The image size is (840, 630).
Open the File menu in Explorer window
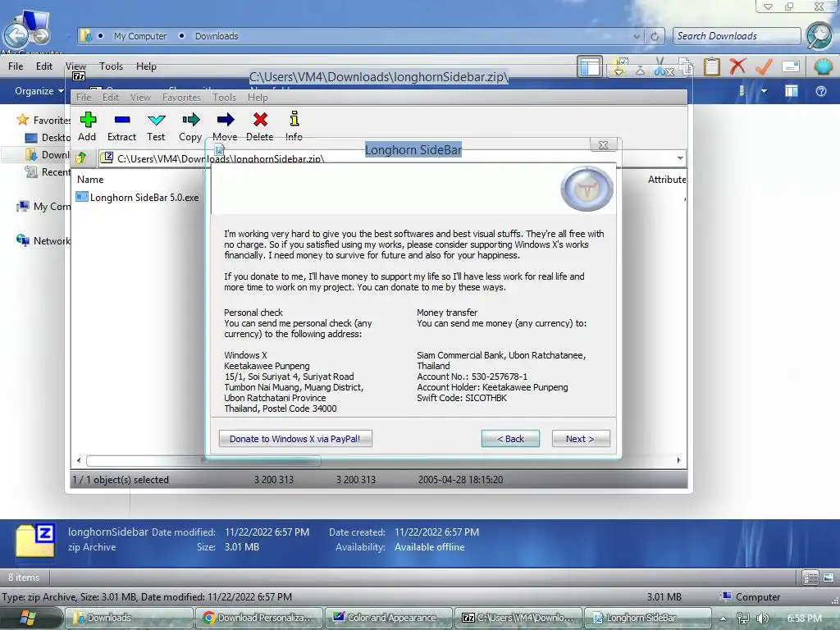coord(16,66)
